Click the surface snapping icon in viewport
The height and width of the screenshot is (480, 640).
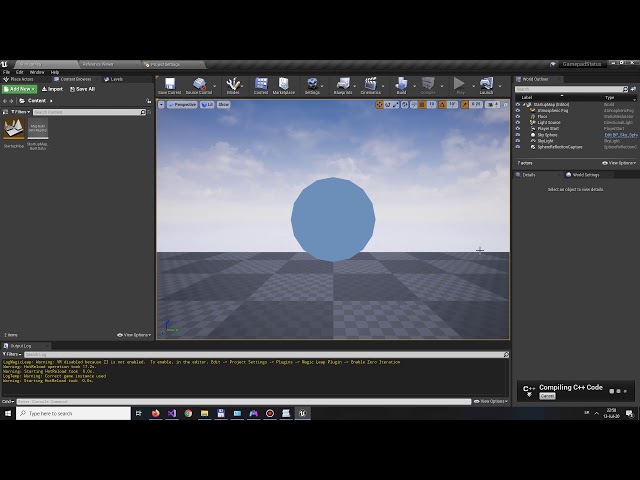click(413, 105)
